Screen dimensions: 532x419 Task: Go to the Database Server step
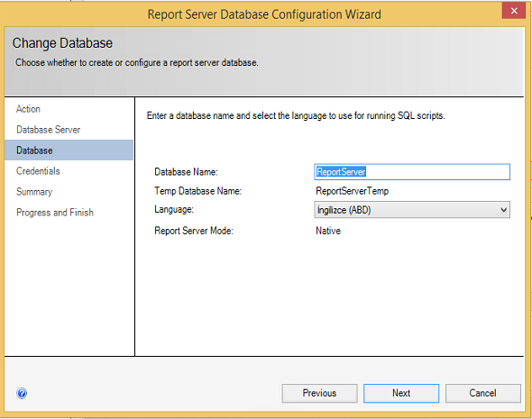(48, 130)
